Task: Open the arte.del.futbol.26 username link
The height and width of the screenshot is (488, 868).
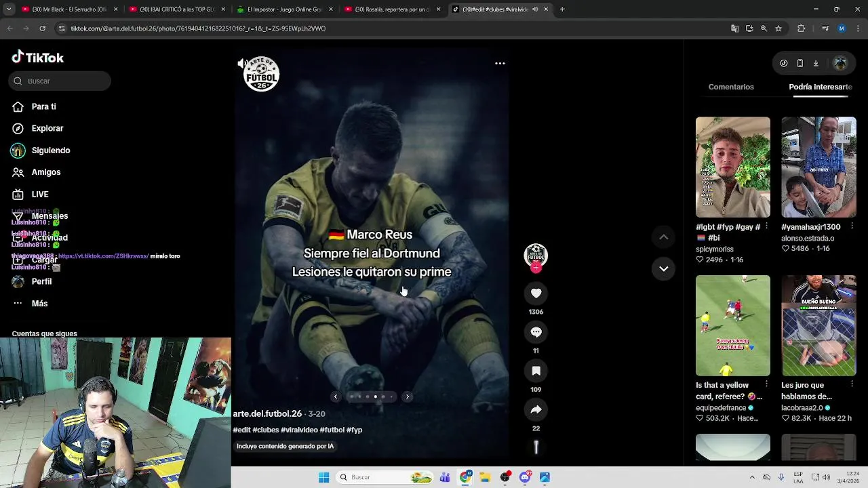Action: pos(267,413)
